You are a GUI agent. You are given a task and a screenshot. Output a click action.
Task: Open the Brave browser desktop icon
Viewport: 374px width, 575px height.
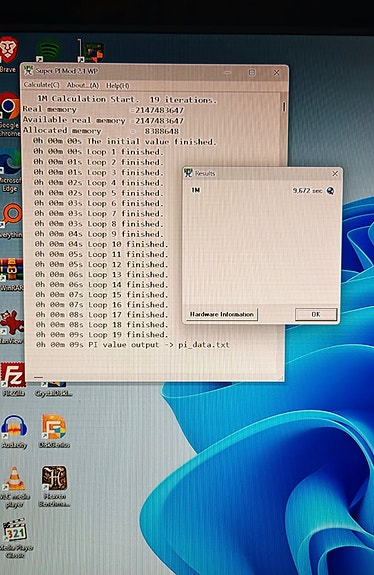[8, 54]
